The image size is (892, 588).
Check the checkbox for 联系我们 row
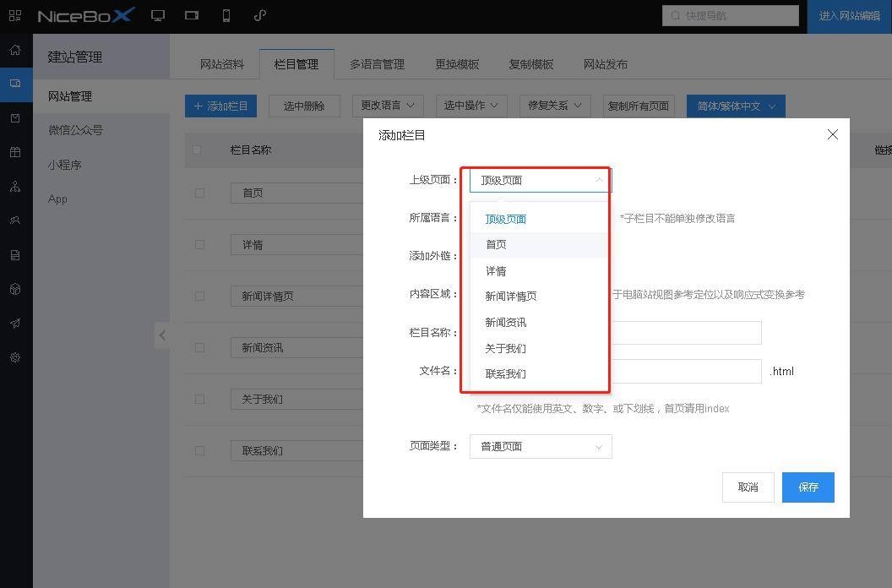(199, 450)
